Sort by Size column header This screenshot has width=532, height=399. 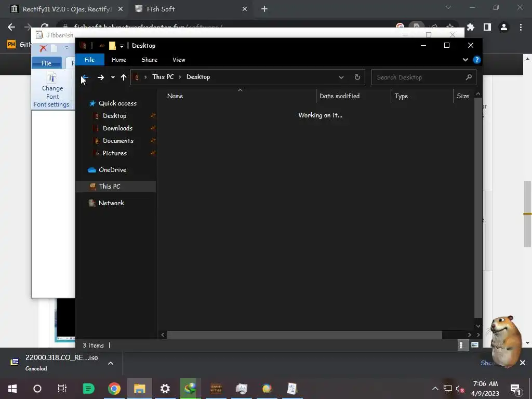[463, 96]
